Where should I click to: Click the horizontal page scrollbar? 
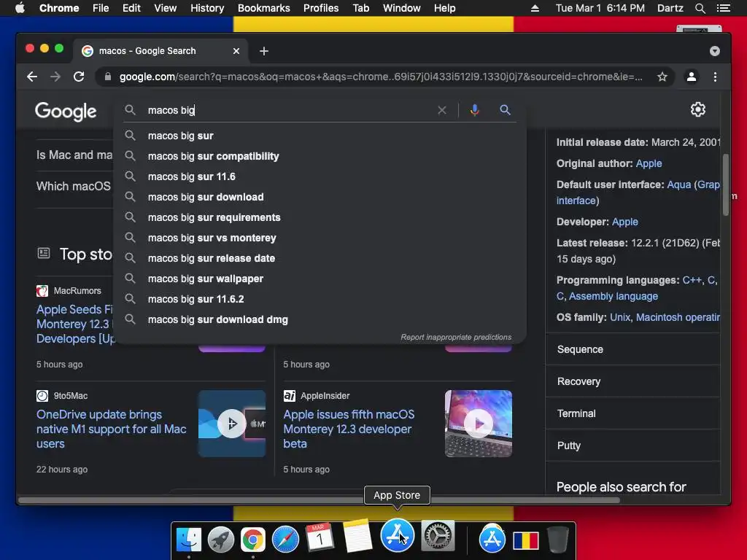pos(320,500)
